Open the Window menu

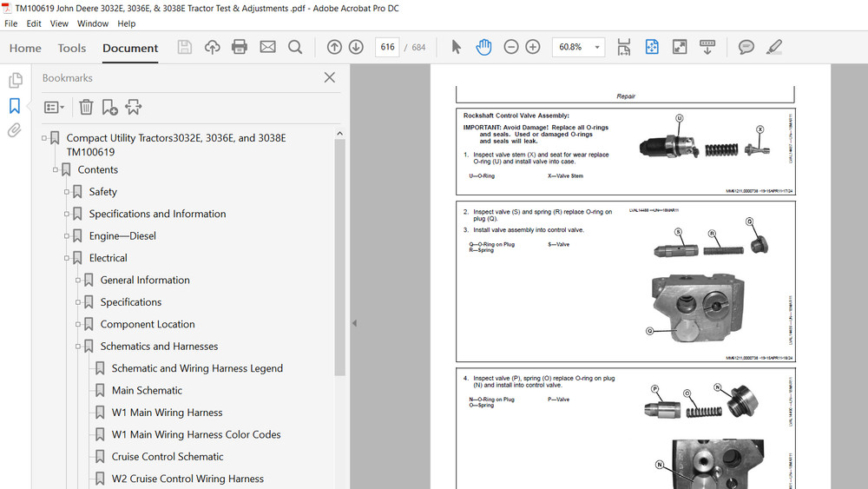coord(93,23)
